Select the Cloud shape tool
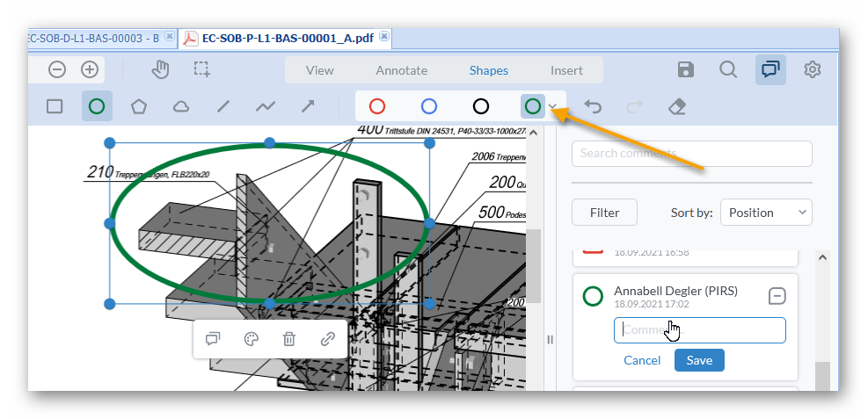Image resolution: width=868 pixels, height=419 pixels. click(x=181, y=106)
